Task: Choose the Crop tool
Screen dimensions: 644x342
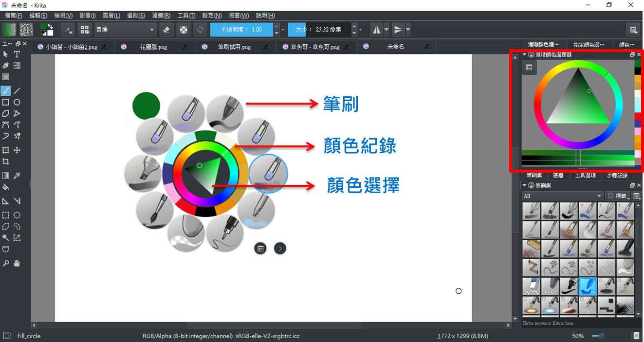Action: tap(6, 162)
